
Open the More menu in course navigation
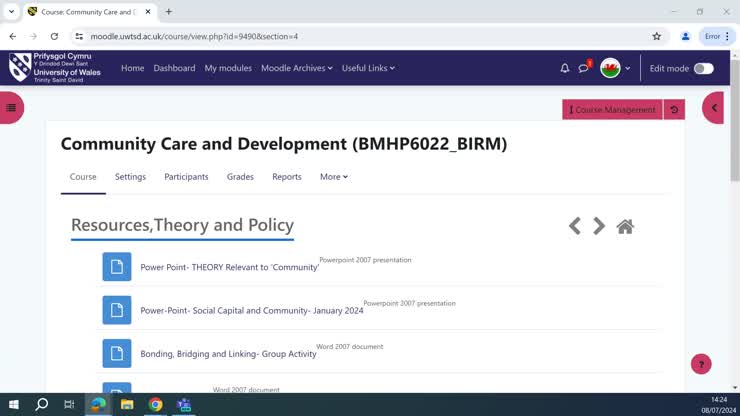click(x=334, y=177)
